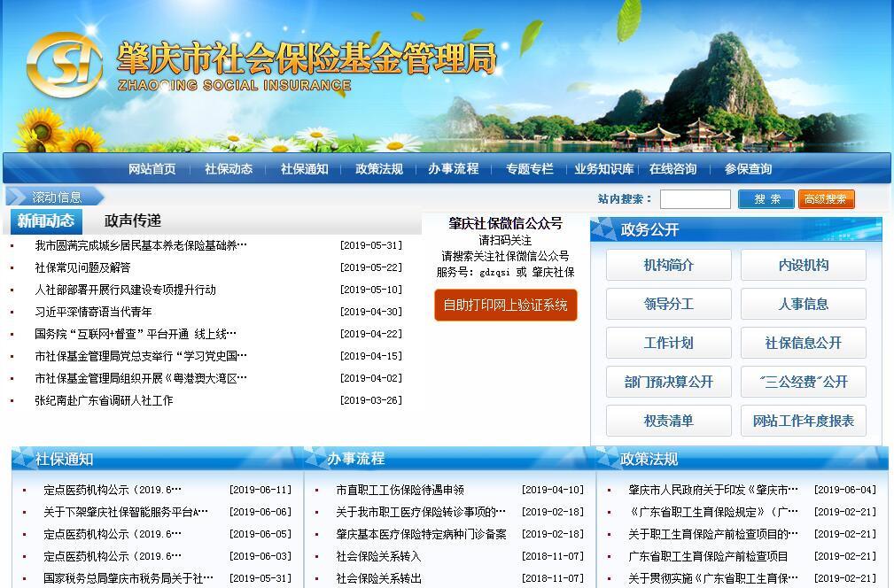
Task: Switch to the 政声传递 tab
Action: tap(133, 220)
